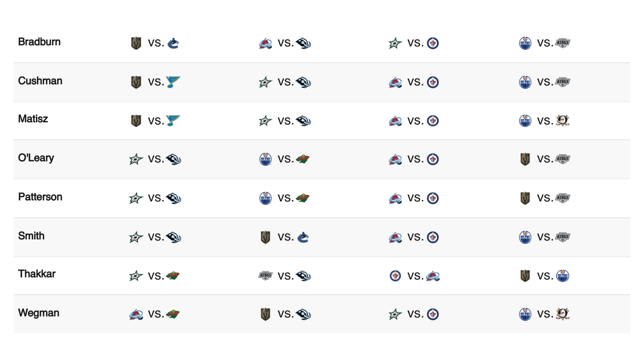Select the Blues logo in Cushman's row
Viewport: 644px width, 347px height.
(173, 82)
